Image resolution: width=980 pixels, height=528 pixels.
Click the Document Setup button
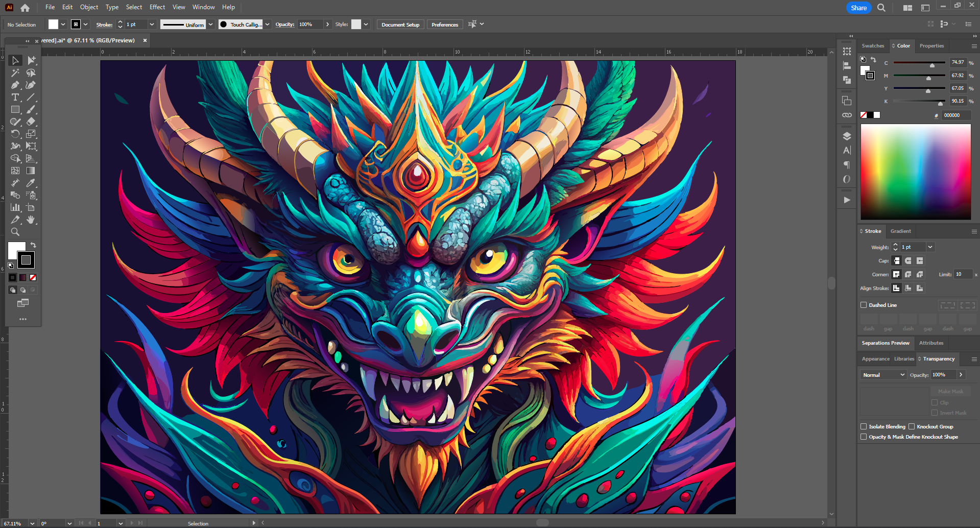coord(400,25)
